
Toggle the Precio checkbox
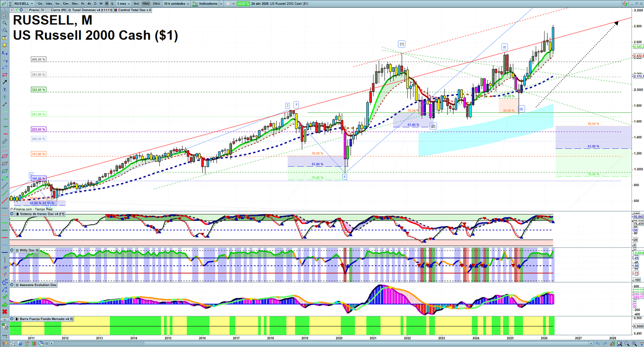[27, 10]
